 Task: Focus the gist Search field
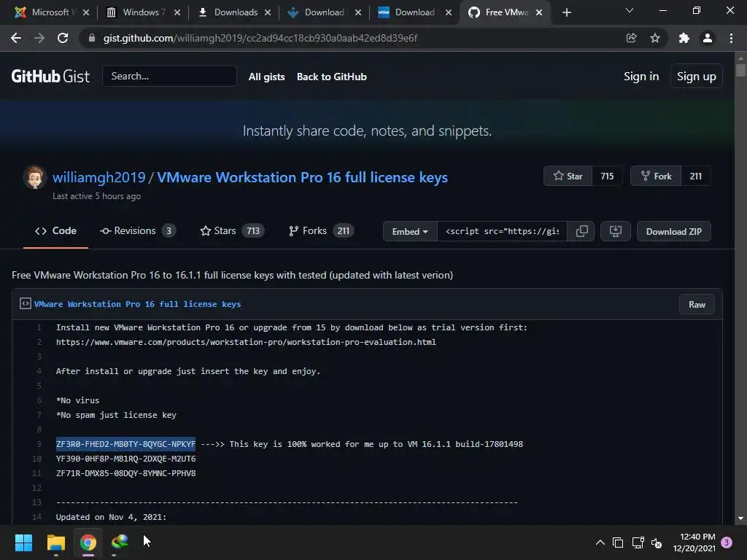click(x=169, y=76)
